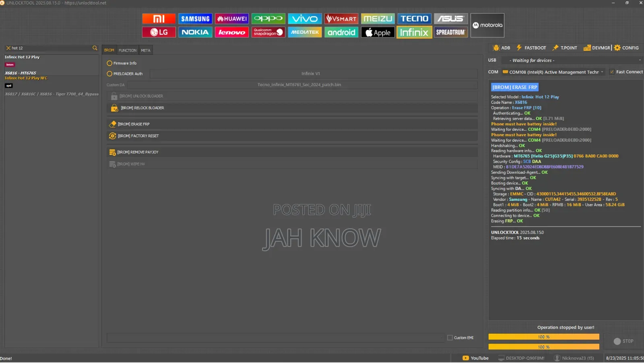Open the Nokia brand section

click(x=195, y=32)
